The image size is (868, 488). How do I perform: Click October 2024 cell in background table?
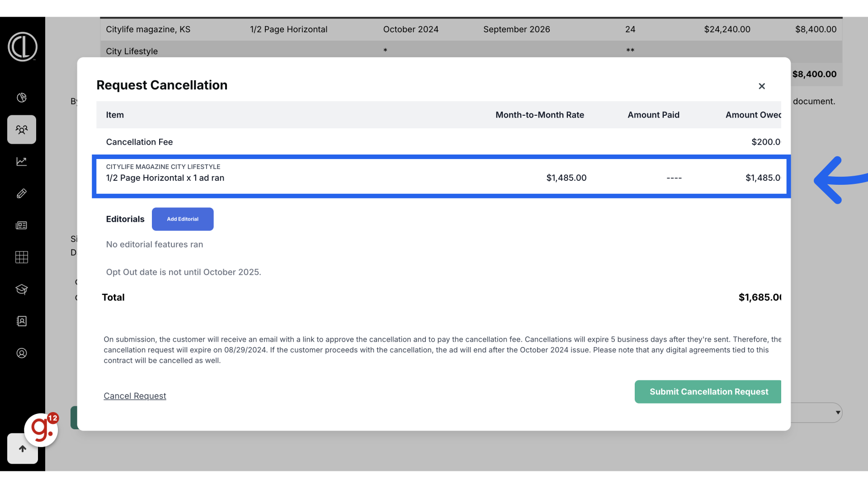pyautogui.click(x=410, y=29)
